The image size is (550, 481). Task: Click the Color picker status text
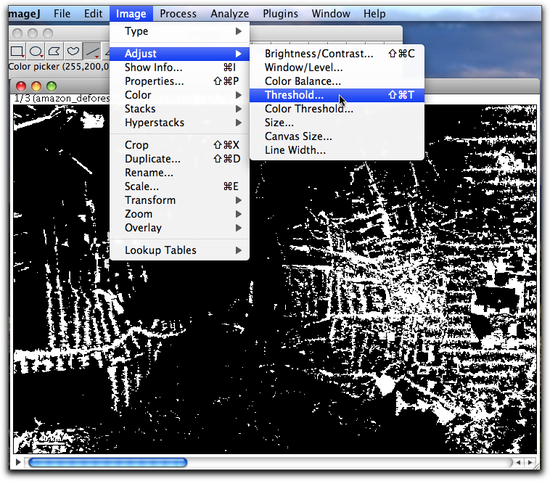click(x=59, y=67)
